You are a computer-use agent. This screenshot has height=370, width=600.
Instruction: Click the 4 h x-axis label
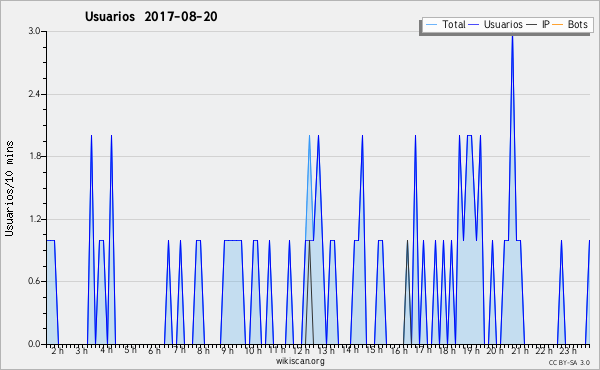tap(106, 350)
